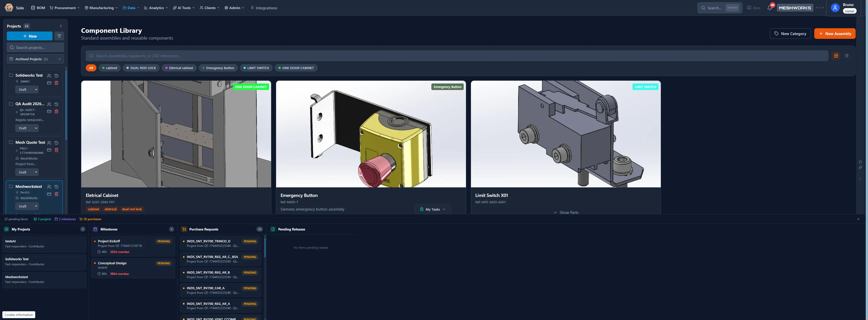Open card icon for Meshworkstest project
This screenshot has width=868, height=320.
point(49,194)
